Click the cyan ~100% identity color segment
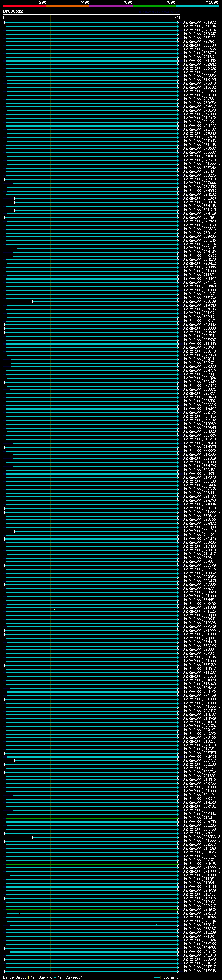The image size is (222, 980). coord(197,7)
